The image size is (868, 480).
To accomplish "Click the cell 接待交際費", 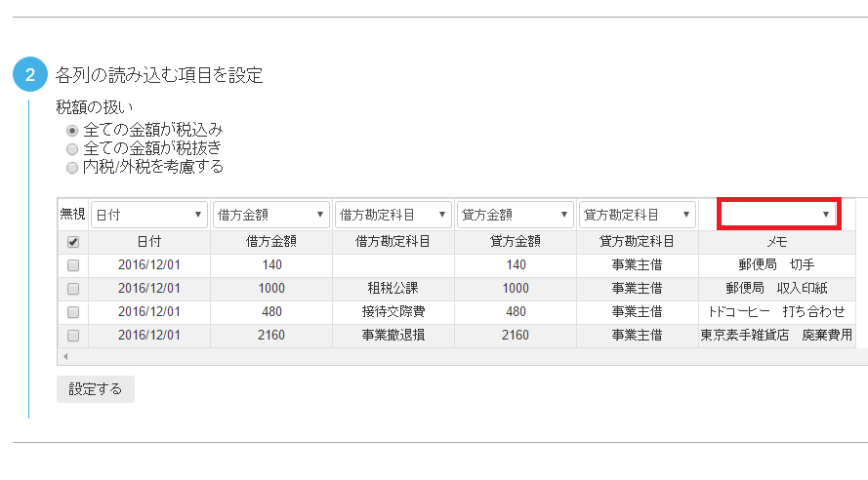I will (393, 312).
